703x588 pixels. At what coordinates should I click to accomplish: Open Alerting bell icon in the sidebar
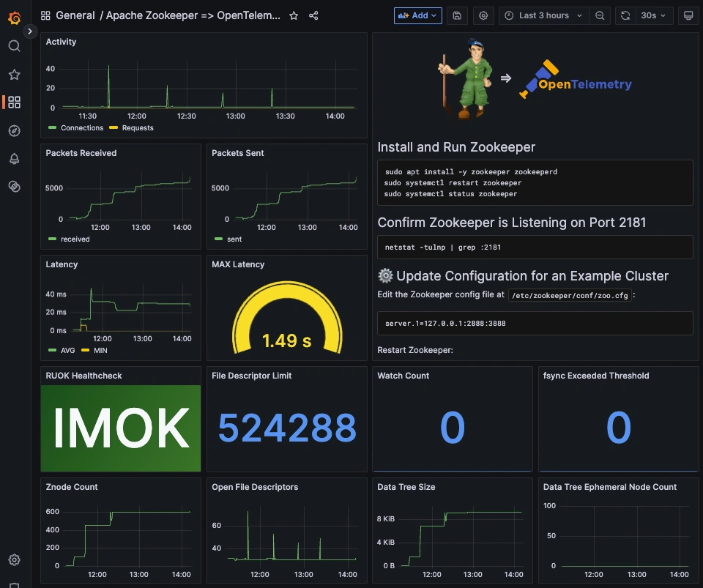tap(15, 159)
